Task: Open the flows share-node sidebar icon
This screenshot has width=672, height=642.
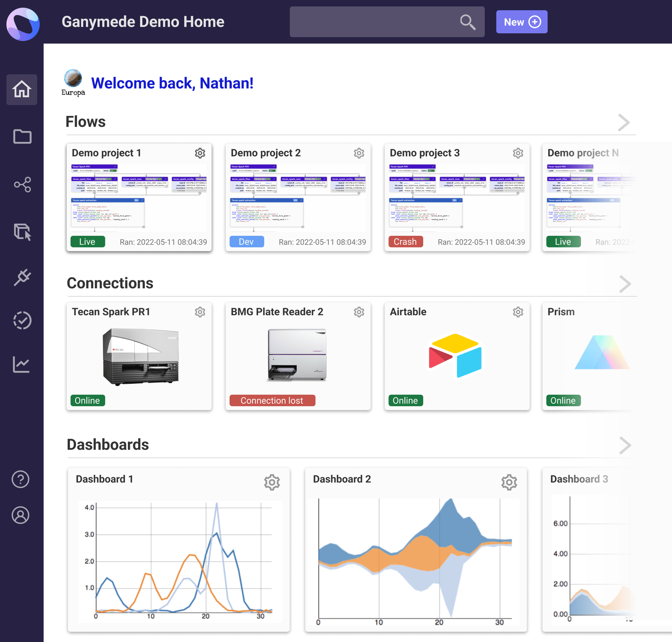Action: coord(22,184)
